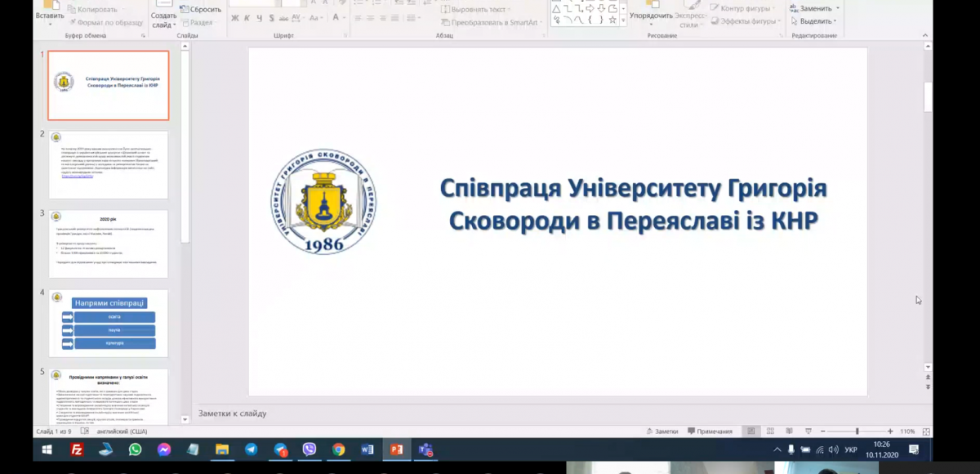Show hidden system tray icons

[x=777, y=449]
